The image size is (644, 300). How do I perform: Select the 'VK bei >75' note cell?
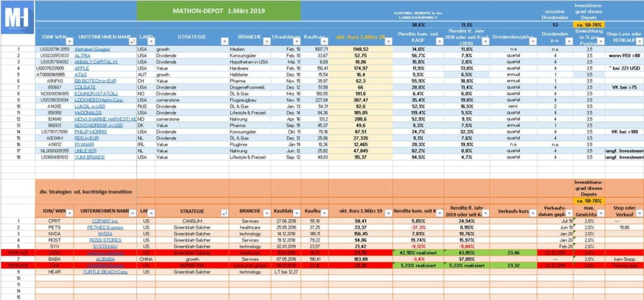point(624,87)
